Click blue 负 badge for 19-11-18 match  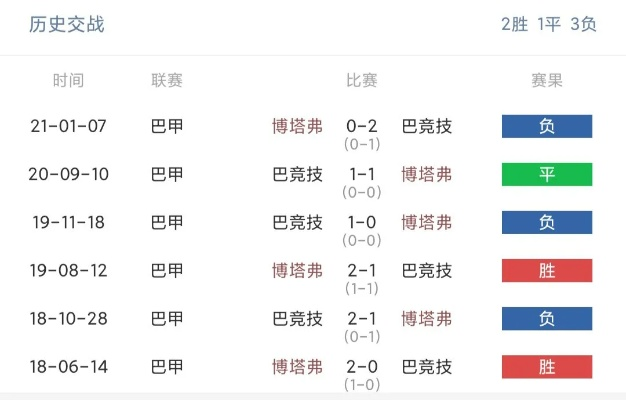click(x=547, y=222)
